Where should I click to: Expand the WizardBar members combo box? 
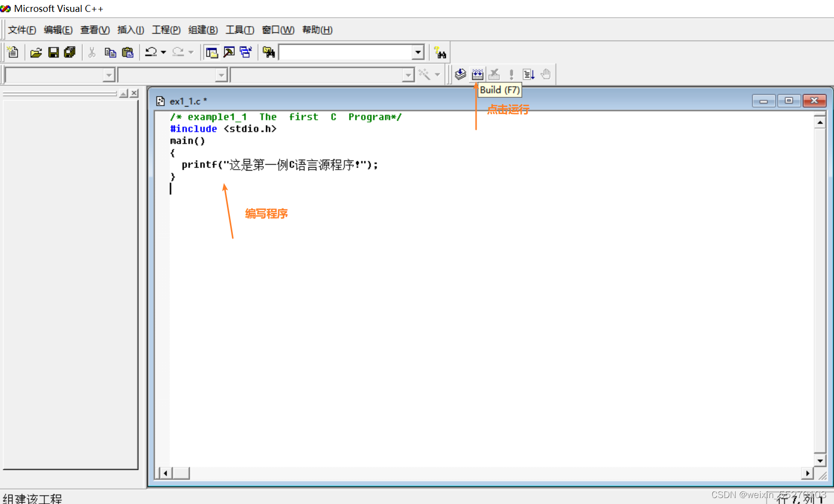(x=408, y=75)
